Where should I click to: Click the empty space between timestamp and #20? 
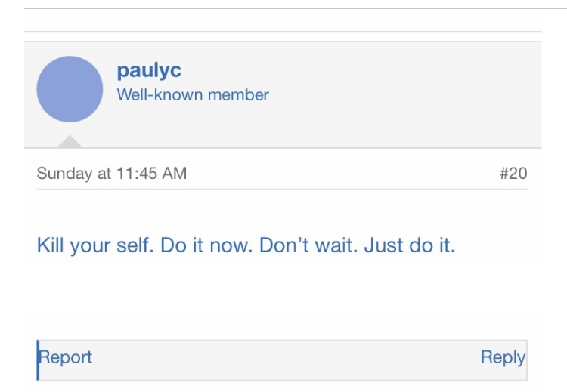(340, 173)
